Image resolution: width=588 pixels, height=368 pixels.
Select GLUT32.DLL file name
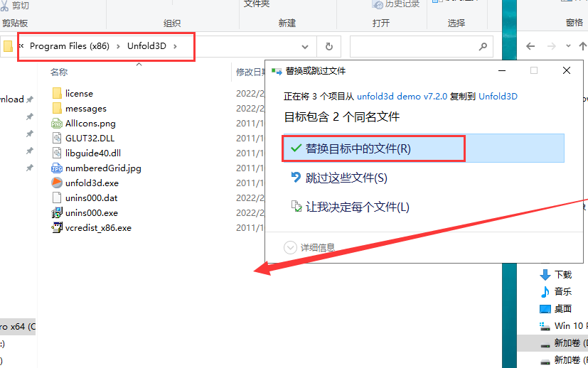[x=90, y=139]
